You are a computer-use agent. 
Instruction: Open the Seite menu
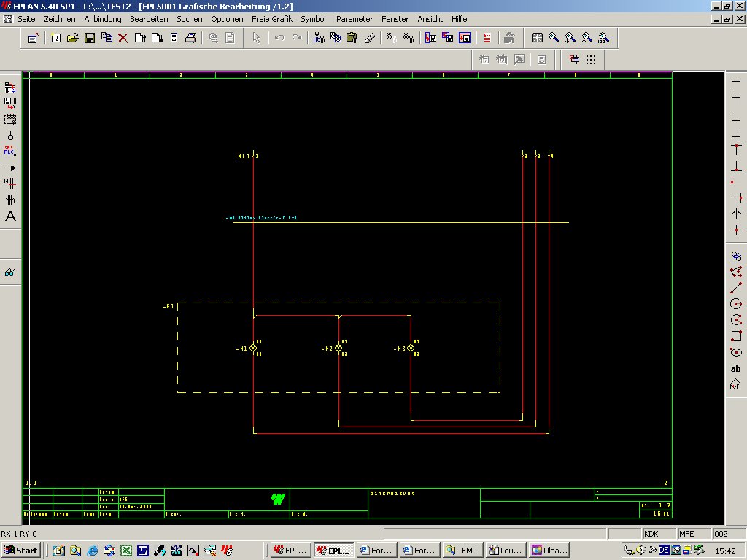[x=26, y=19]
